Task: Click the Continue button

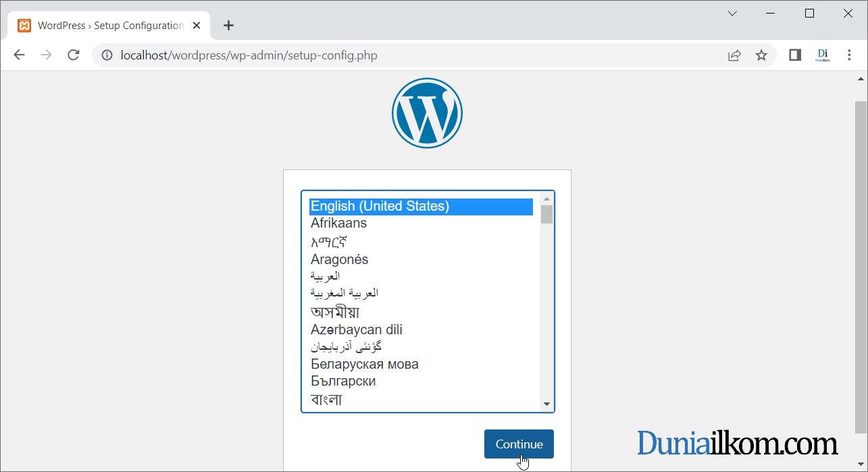Action: (519, 444)
